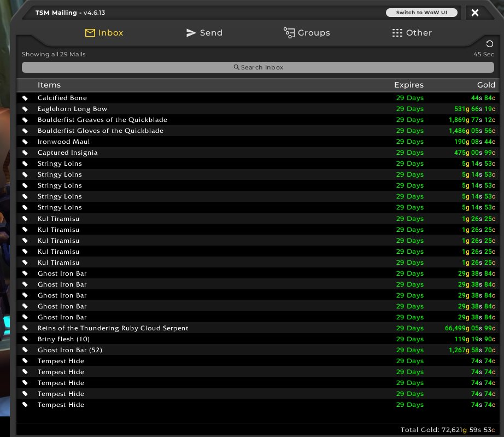This screenshot has height=437, width=504.
Task: Click tag icon beside Ghost Iron Bar (52)
Action: [x=25, y=350]
